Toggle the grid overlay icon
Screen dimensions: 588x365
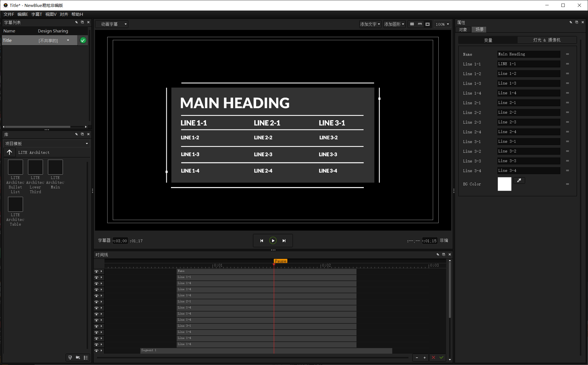click(x=412, y=24)
